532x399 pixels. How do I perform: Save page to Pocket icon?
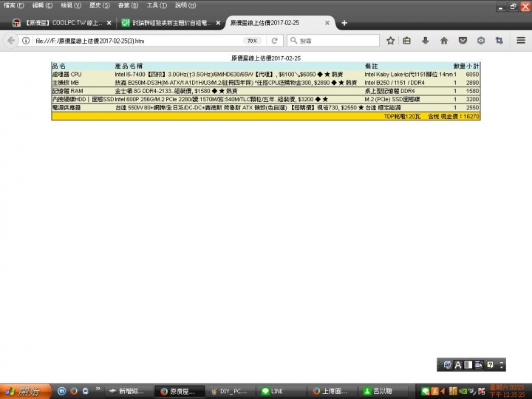(x=463, y=41)
